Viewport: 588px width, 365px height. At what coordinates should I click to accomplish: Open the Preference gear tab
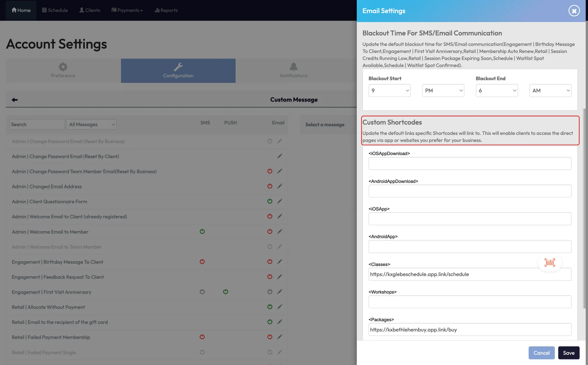(63, 71)
